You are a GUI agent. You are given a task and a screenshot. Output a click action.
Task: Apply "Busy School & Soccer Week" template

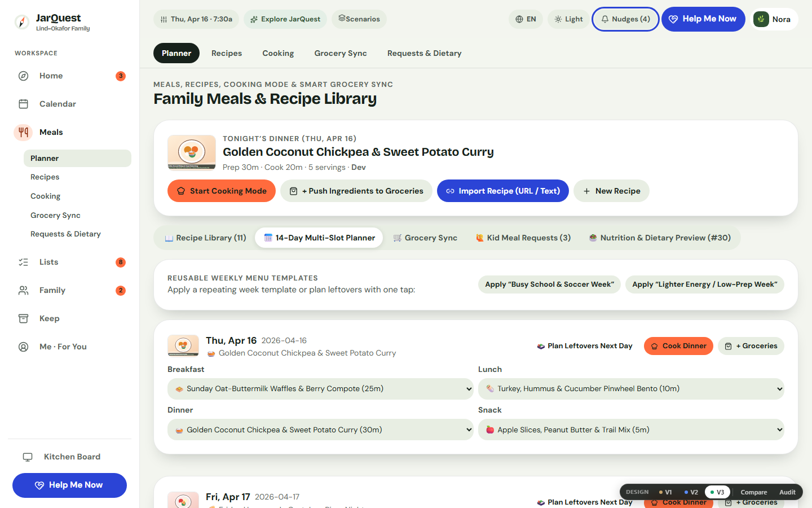tap(549, 284)
